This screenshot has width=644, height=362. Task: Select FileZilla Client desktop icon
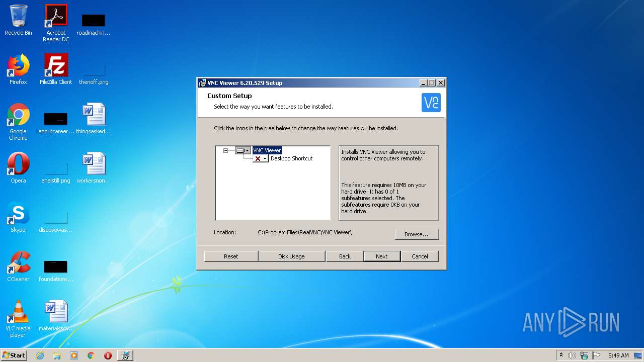[x=56, y=69]
